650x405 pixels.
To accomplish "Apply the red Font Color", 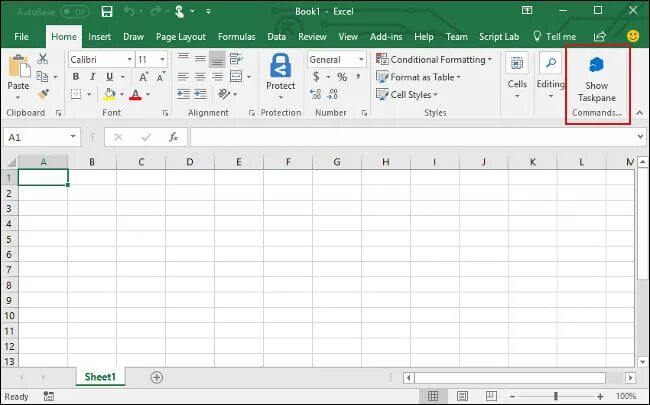I will pos(135,95).
